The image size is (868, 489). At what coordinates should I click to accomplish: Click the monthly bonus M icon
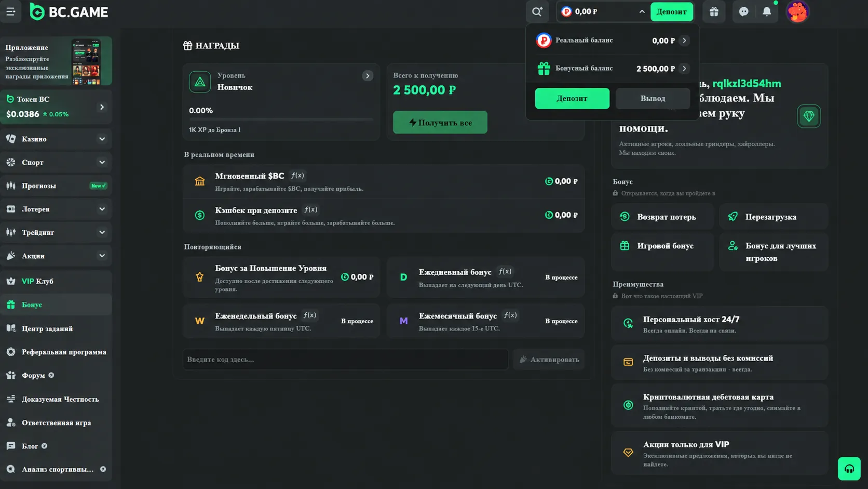point(403,321)
